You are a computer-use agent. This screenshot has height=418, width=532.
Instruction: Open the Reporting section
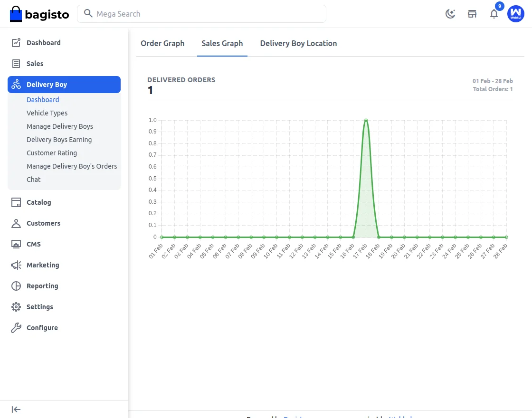tap(42, 286)
